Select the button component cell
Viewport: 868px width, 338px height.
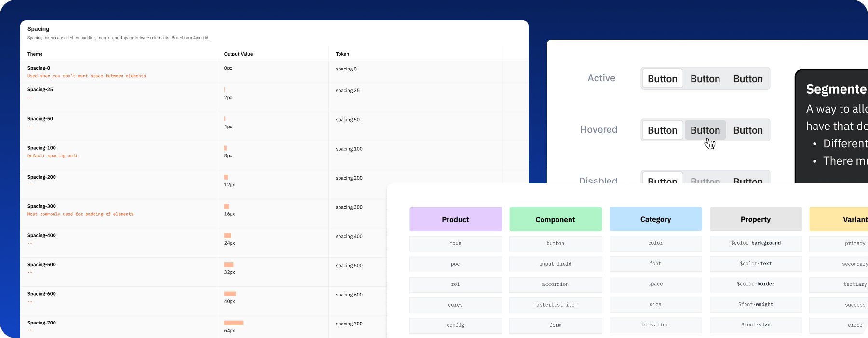[556, 243]
